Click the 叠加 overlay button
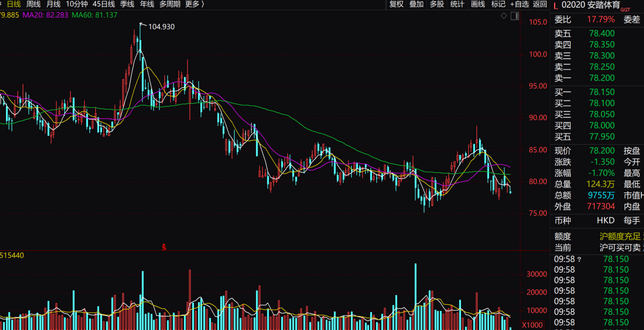 416,4
